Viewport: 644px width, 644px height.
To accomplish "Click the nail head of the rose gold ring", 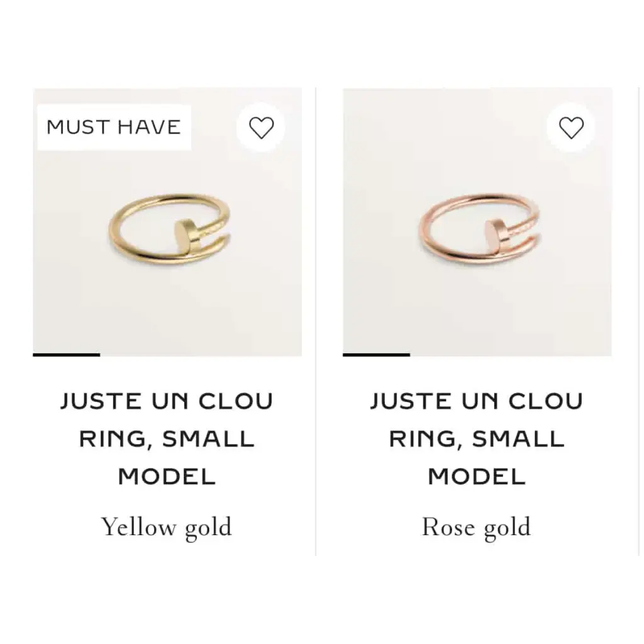I will click(x=493, y=236).
